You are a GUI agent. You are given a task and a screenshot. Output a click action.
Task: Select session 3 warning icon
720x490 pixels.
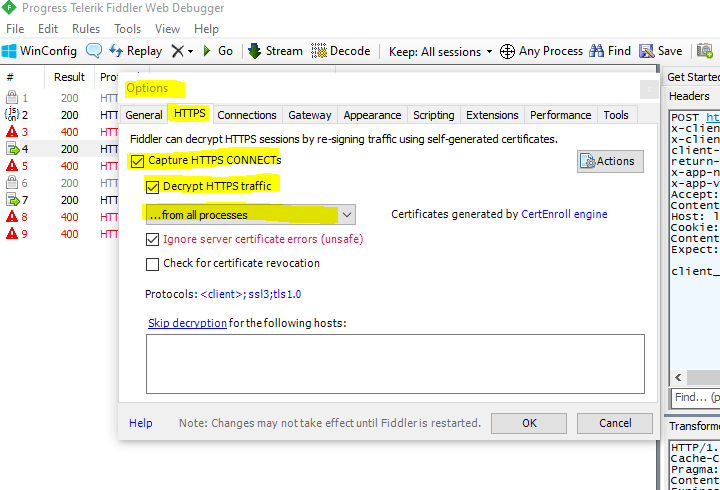pyautogui.click(x=12, y=132)
